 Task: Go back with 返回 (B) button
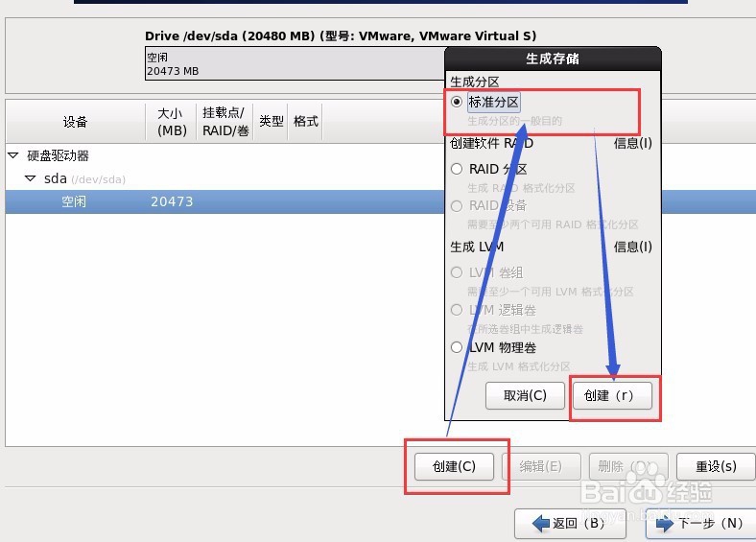point(571,523)
